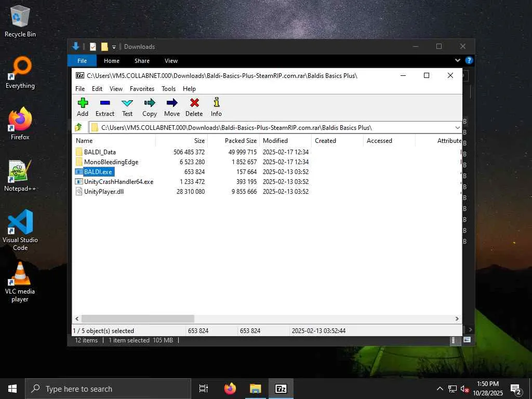The height and width of the screenshot is (399, 532).
Task: Switch to the Explorer View ribbon tab
Action: (x=171, y=61)
